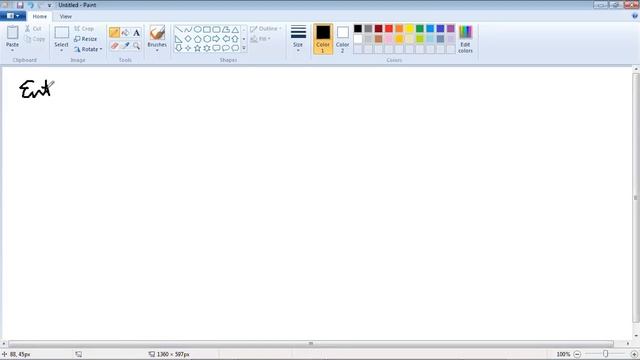Screen dimensions: 640x360
Task: Choose the Right triangle shape
Action: pos(179,39)
